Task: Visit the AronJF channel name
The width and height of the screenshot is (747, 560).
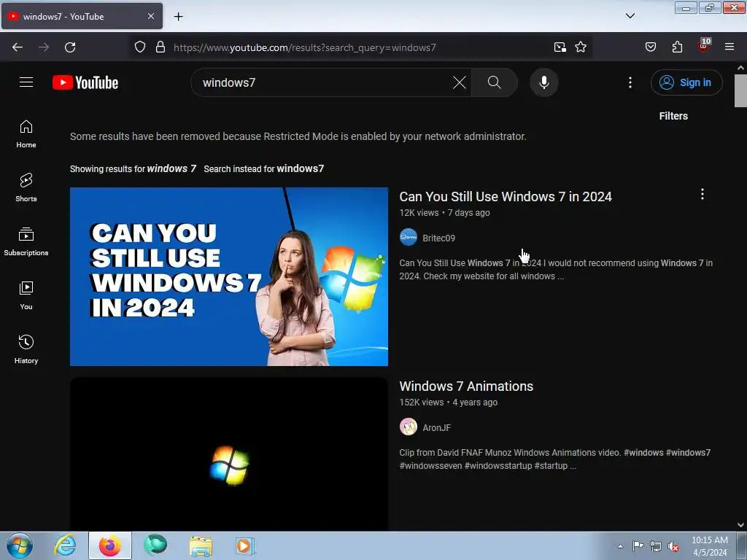Action: click(x=436, y=427)
